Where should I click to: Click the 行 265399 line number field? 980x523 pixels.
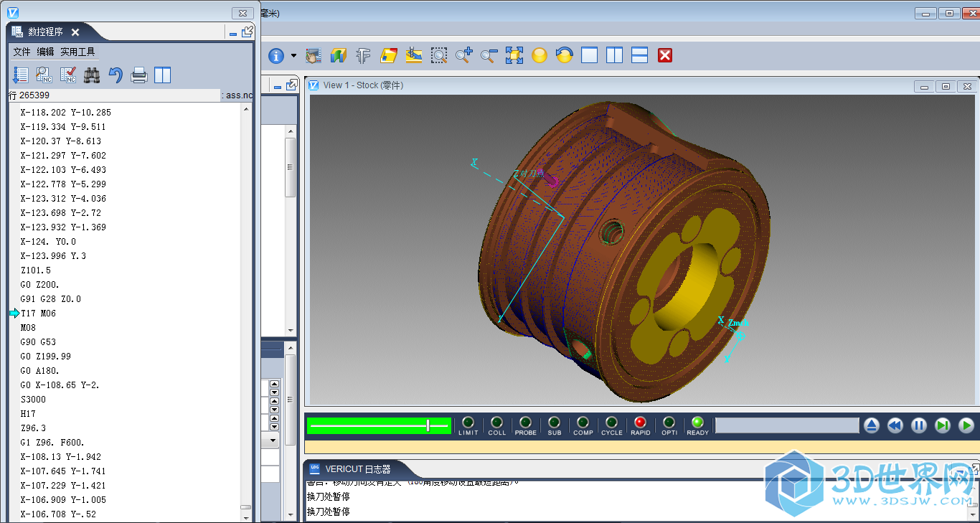(114, 95)
